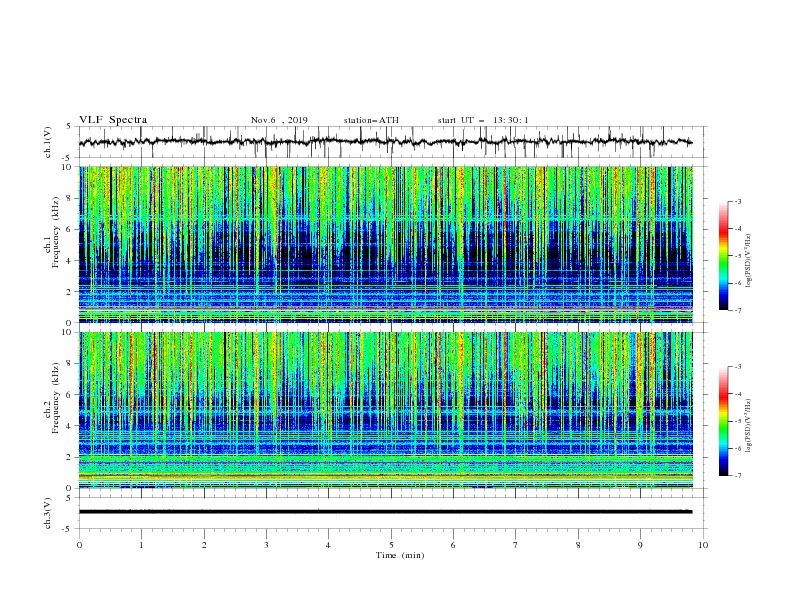The height and width of the screenshot is (612, 792).
Task: Click the "station=ATH" header label
Action: (x=371, y=120)
